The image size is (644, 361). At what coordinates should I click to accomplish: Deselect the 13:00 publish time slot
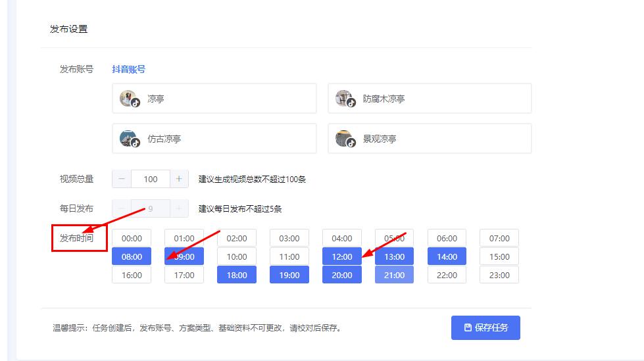[394, 256]
